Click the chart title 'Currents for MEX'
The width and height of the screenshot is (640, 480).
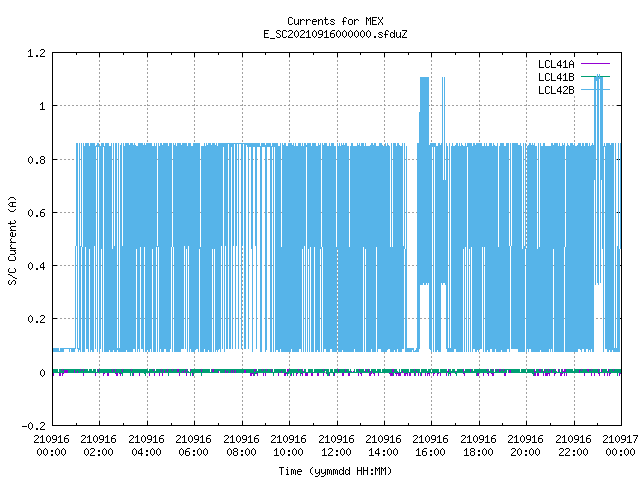click(x=335, y=21)
